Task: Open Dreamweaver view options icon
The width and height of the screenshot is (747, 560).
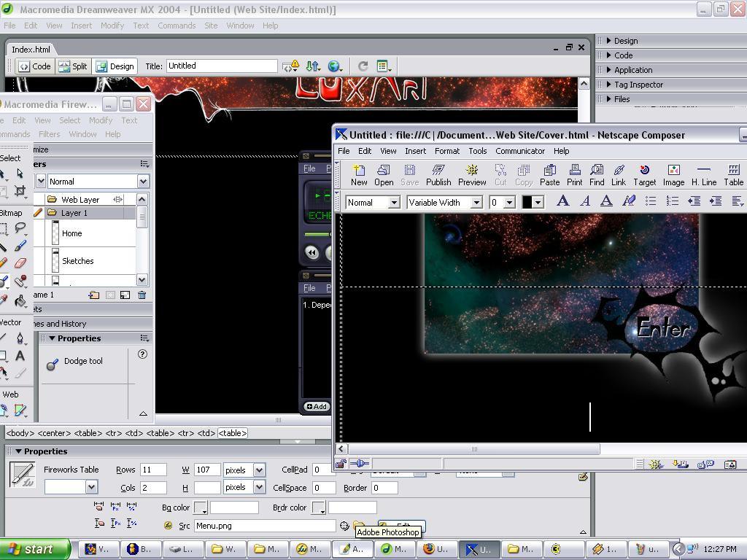Action: tap(384, 66)
